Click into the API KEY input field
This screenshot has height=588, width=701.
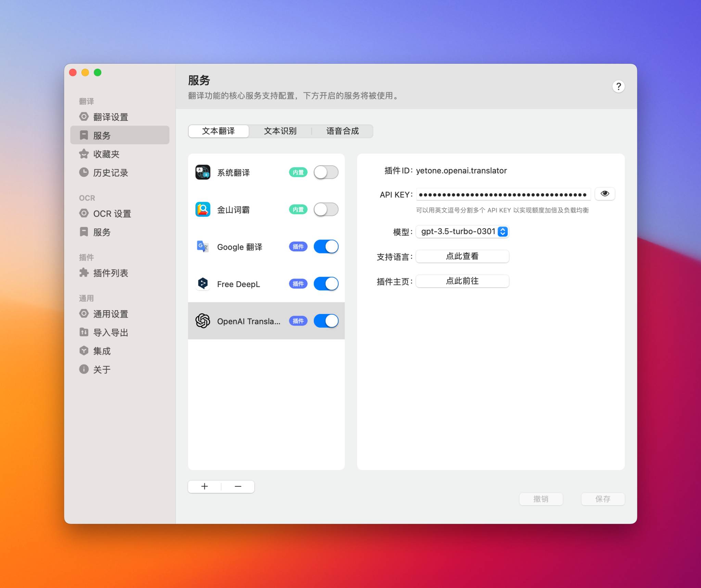pos(503,195)
